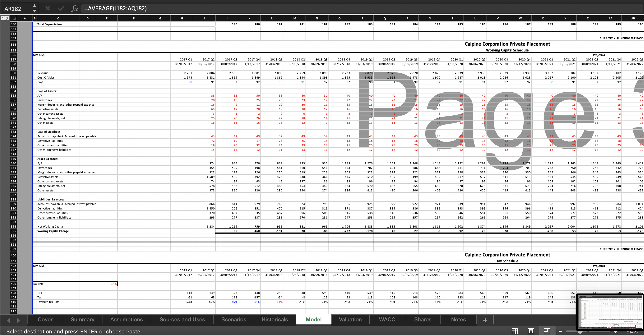Viewport: 644px width, 335px height.
Task: Switch to Page Layout view icon
Action: coord(531,331)
